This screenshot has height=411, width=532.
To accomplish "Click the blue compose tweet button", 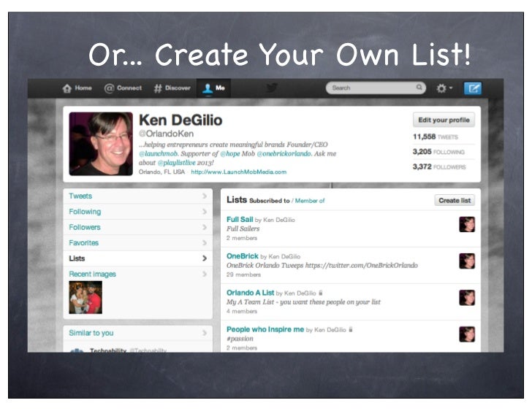I will click(473, 88).
